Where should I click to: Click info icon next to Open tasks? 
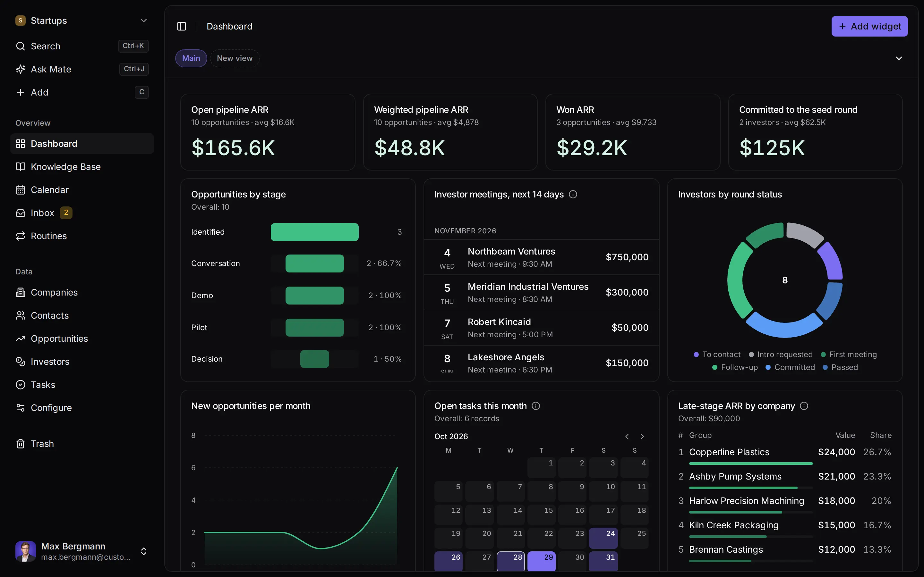(x=536, y=406)
